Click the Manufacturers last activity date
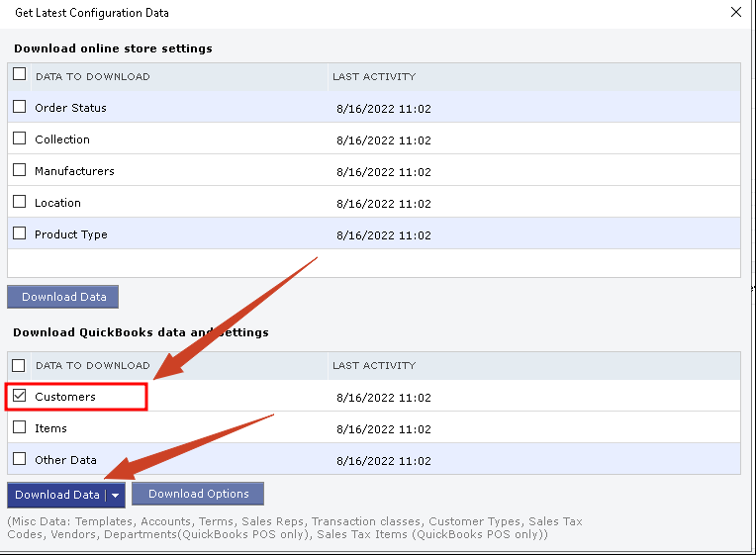756x555 pixels. click(384, 172)
